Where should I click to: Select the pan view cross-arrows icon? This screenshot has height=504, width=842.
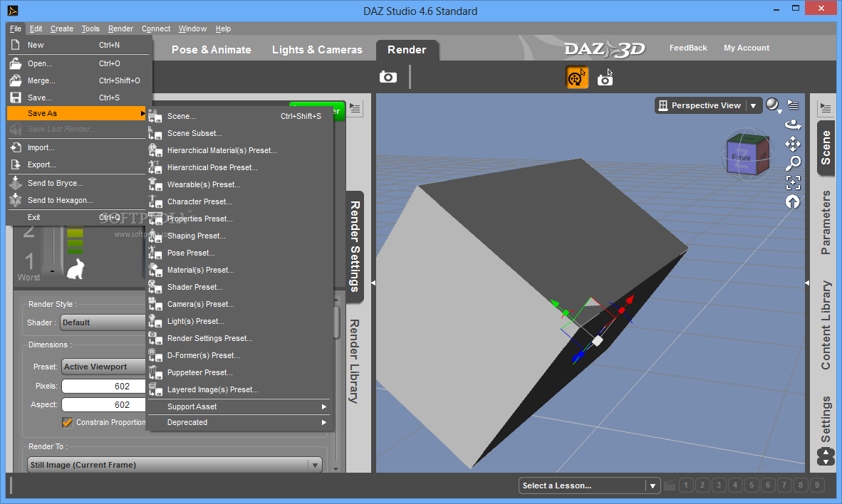click(x=793, y=144)
